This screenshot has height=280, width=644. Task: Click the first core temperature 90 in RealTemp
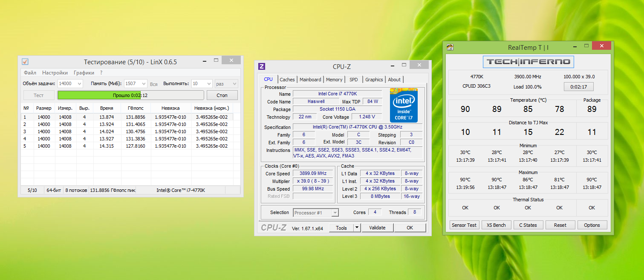(x=465, y=109)
